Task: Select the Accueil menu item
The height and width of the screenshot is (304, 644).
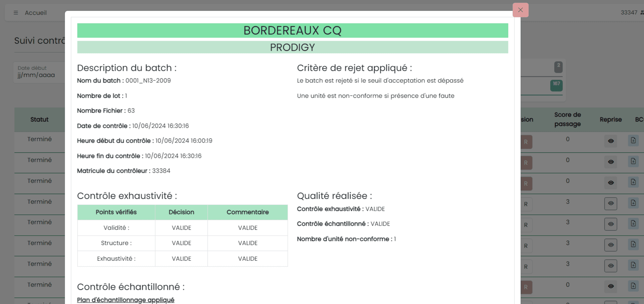Action: click(x=35, y=12)
